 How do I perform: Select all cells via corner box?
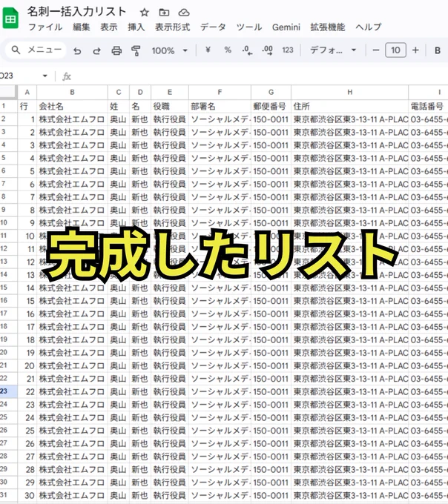(8, 92)
